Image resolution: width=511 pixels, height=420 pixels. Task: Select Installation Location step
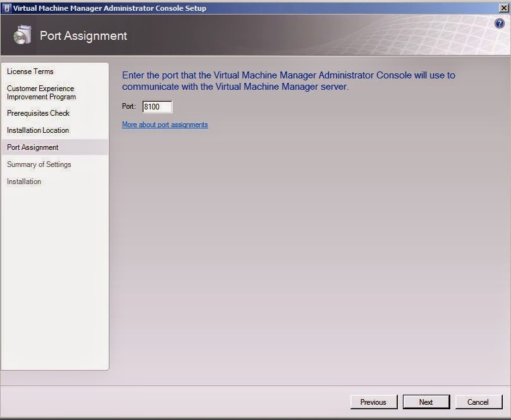pos(38,130)
